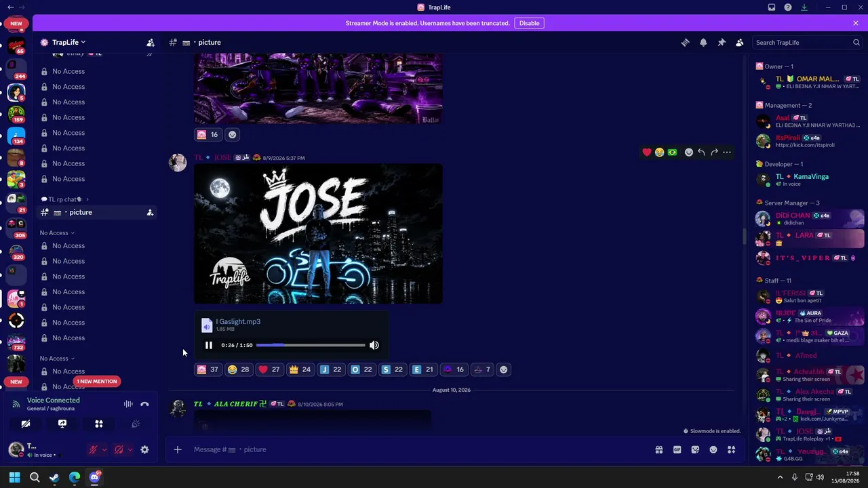Undeafen the headphones
Screen dimensions: 868x488
119,449
